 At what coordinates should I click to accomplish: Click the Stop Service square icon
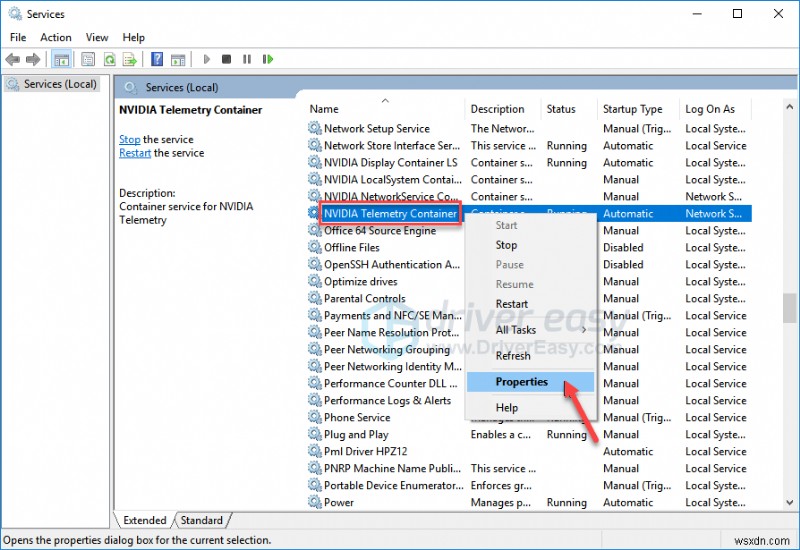point(227,59)
